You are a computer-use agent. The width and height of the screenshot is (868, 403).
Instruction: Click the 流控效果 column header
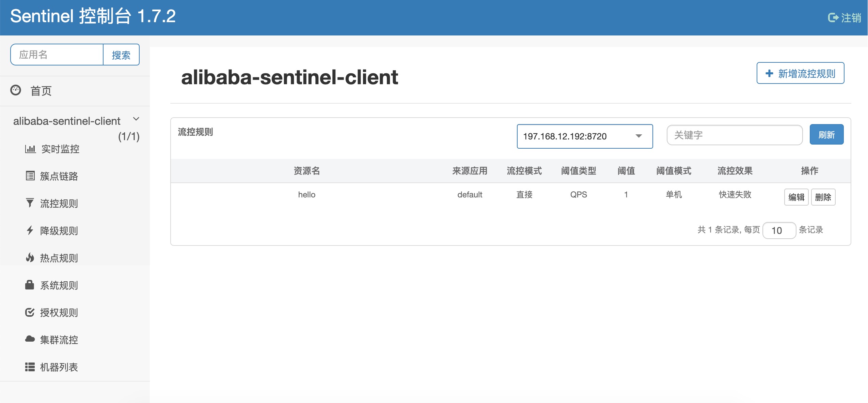tap(735, 171)
